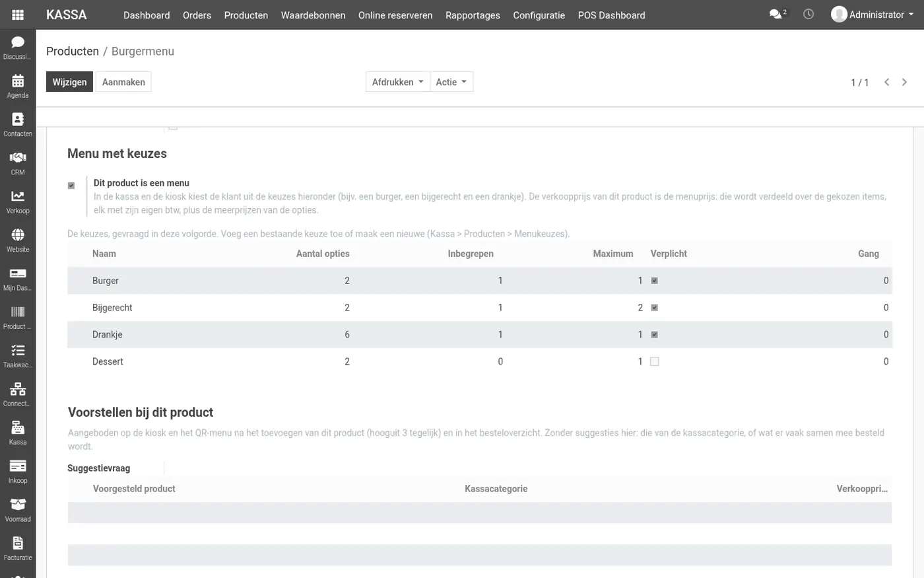The image size is (924, 578).
Task: Open the conversations messages icon
Action: point(777,14)
